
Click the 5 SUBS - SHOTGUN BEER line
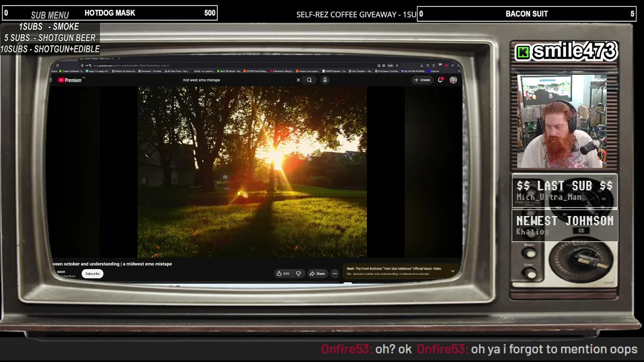point(50,38)
